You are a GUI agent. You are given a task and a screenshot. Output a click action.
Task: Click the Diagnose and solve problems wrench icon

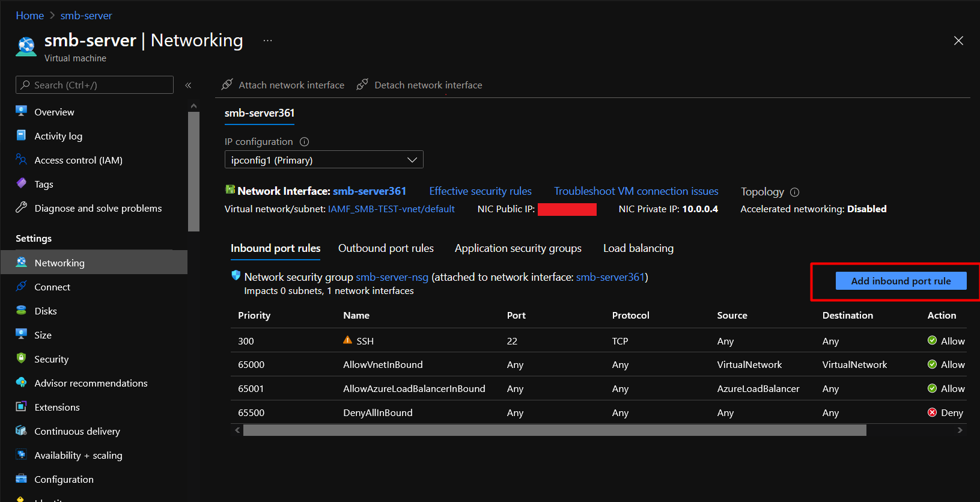pyautogui.click(x=22, y=207)
